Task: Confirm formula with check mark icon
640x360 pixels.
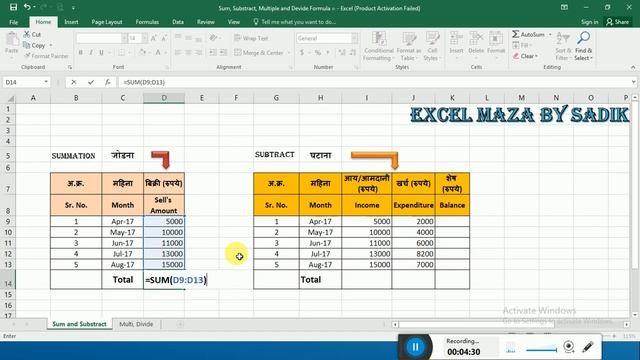Action: (91, 82)
